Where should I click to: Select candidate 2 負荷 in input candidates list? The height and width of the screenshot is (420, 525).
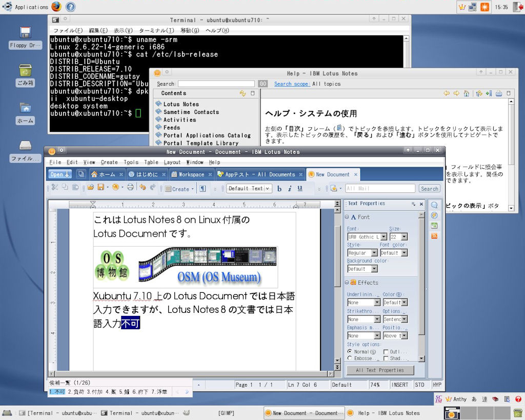(x=76, y=391)
